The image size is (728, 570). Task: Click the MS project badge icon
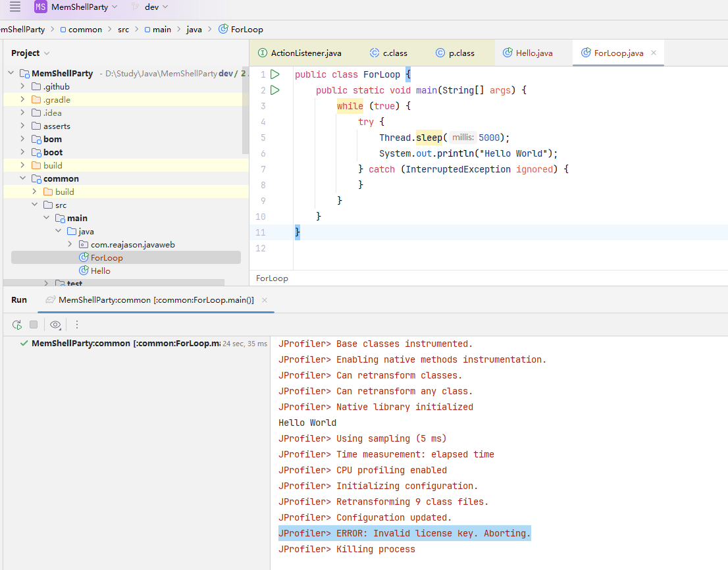pyautogui.click(x=41, y=7)
